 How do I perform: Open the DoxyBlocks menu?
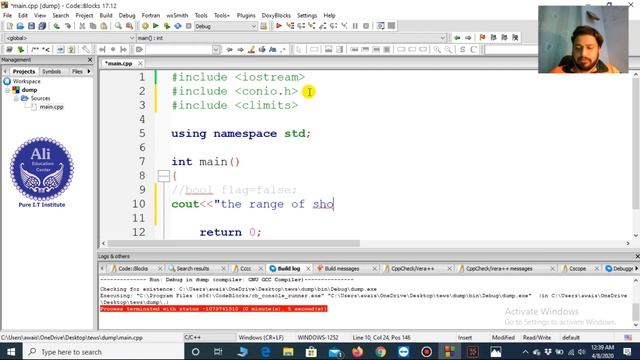(x=276, y=16)
